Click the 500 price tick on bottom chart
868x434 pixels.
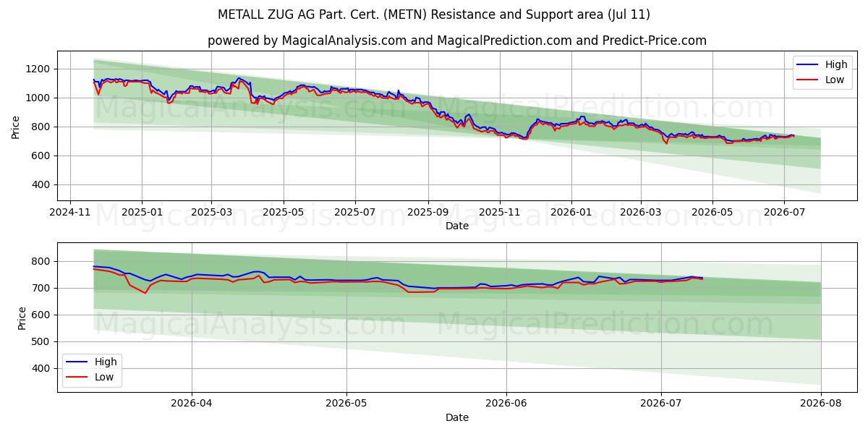coord(43,341)
